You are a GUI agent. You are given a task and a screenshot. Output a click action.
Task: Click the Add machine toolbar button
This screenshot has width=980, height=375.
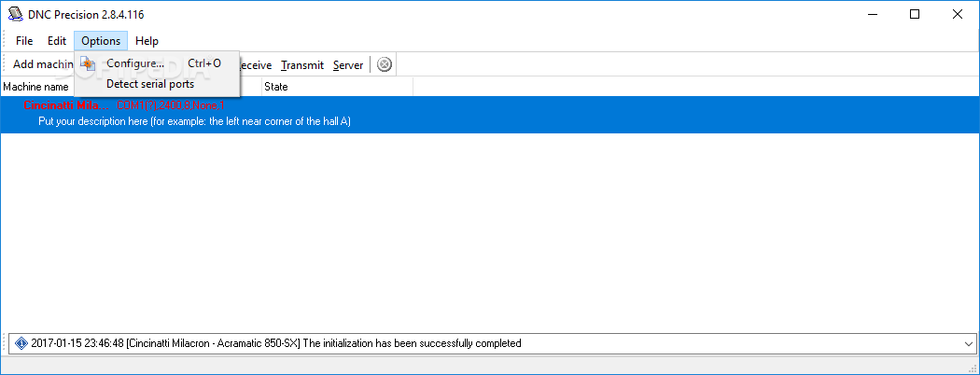point(42,64)
